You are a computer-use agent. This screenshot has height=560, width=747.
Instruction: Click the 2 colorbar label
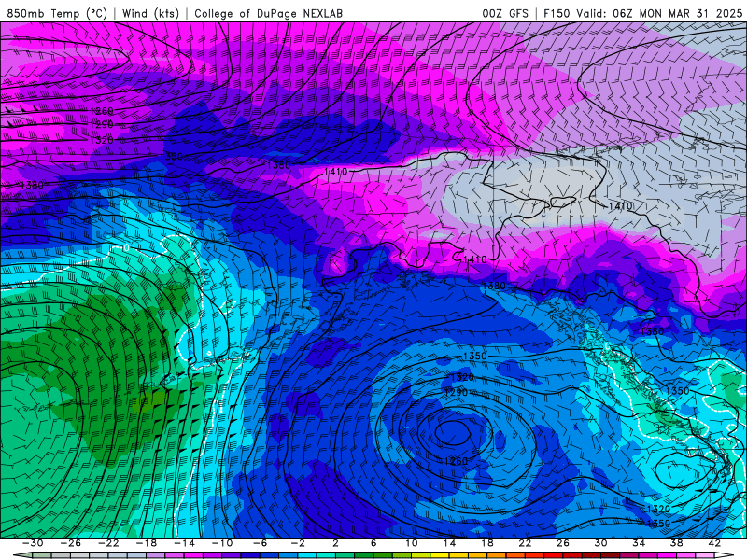(335, 543)
